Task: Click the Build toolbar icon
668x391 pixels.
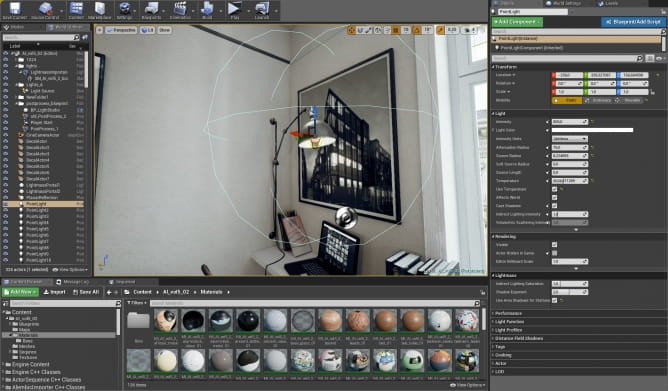Action: [207, 10]
